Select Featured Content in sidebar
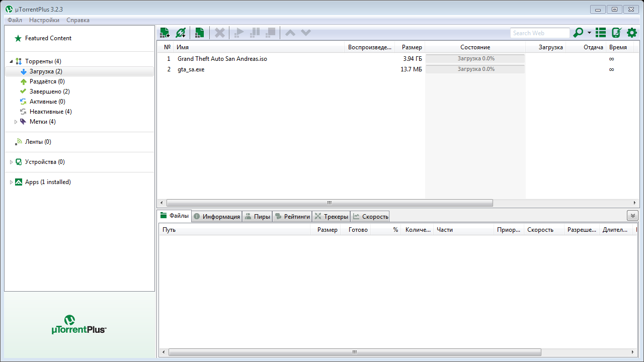644x362 pixels. click(x=48, y=38)
